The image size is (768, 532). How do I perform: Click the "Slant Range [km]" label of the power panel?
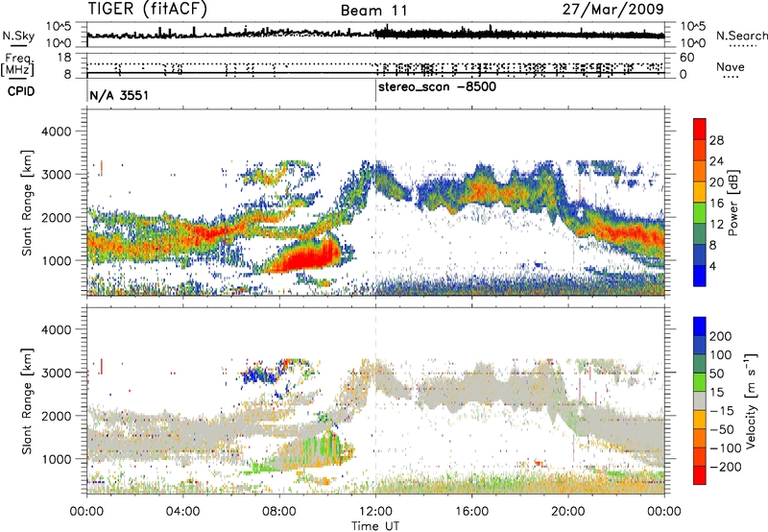point(27,203)
